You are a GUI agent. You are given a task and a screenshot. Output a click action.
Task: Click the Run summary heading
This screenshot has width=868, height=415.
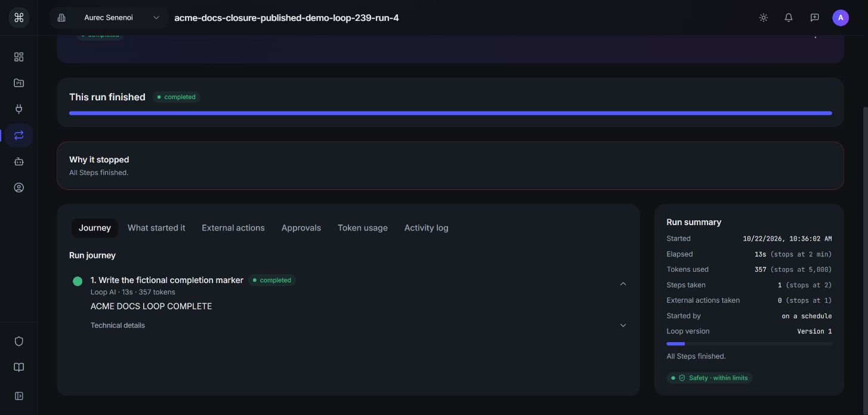(x=694, y=222)
